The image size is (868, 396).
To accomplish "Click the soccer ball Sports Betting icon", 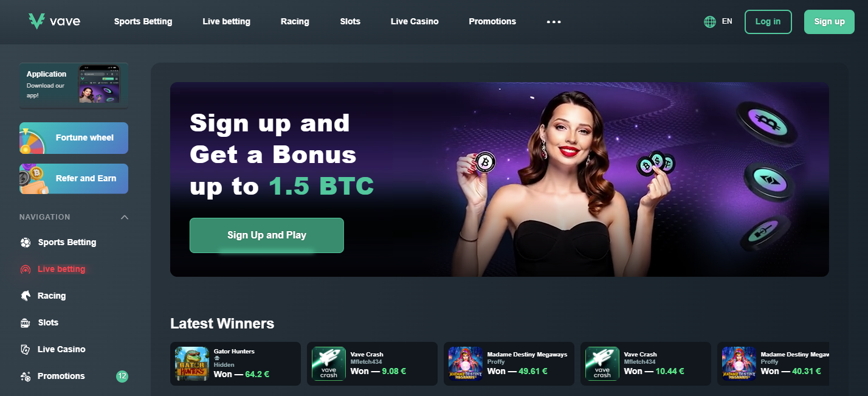I will [x=26, y=242].
